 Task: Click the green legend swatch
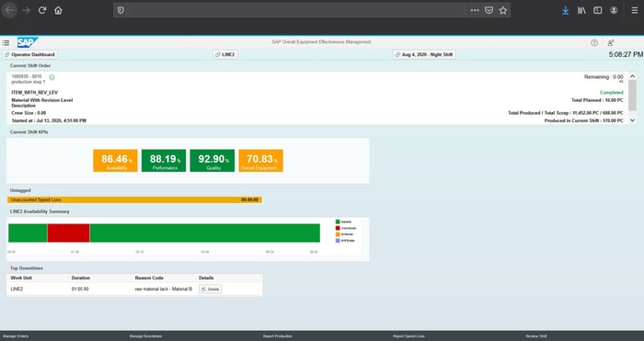338,222
